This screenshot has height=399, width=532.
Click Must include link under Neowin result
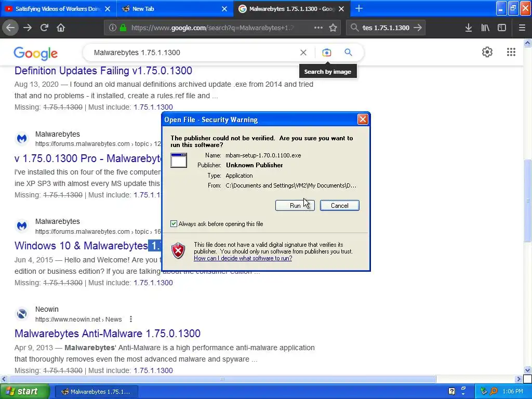153,370
